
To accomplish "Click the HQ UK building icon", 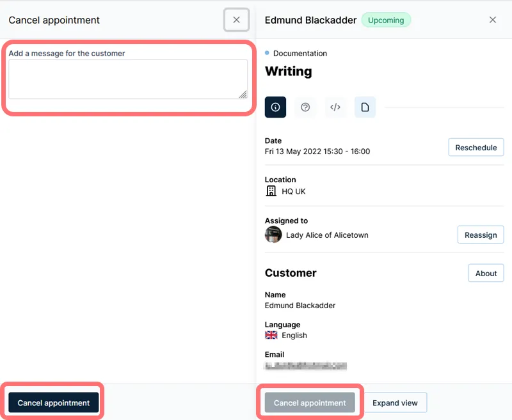I will (x=271, y=191).
